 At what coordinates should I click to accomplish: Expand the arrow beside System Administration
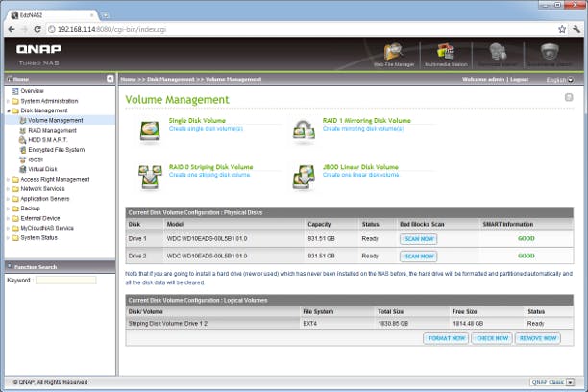point(9,101)
